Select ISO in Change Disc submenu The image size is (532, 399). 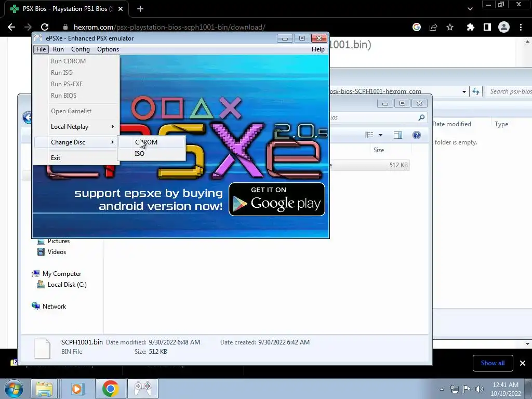[x=152, y=154]
